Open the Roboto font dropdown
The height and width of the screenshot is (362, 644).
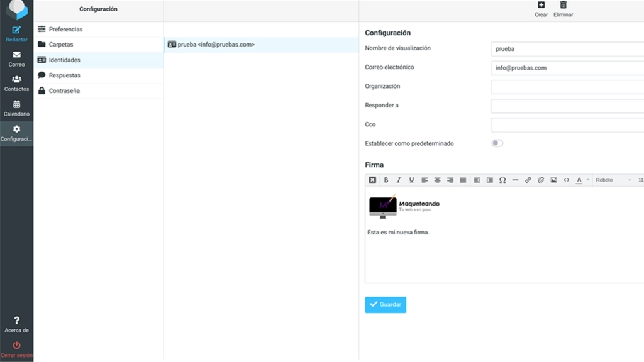[x=613, y=180]
